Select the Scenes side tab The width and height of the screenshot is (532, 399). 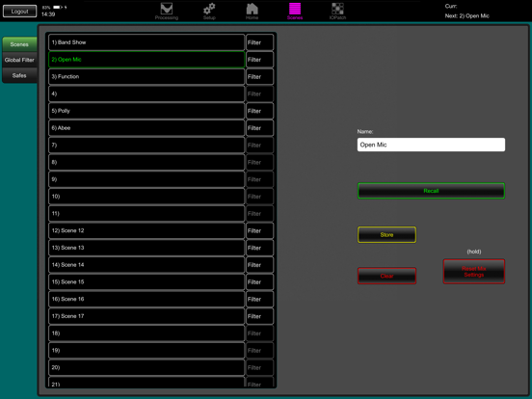coord(19,44)
